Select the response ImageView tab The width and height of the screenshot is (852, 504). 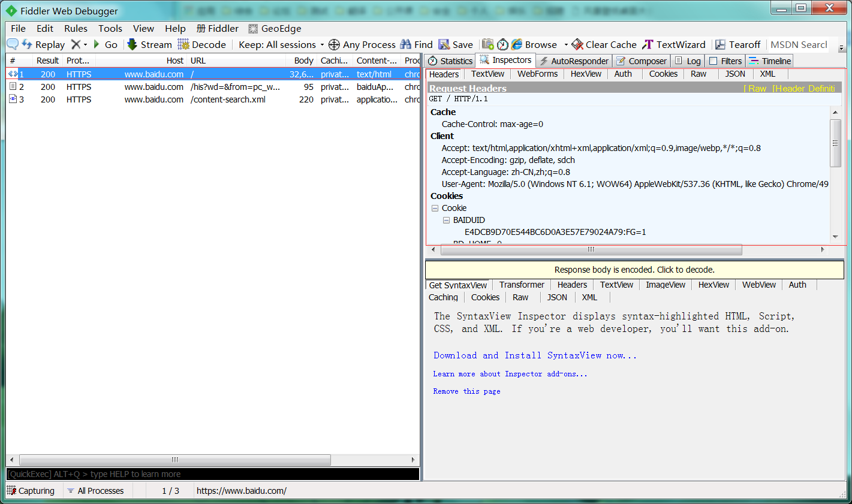[666, 285]
